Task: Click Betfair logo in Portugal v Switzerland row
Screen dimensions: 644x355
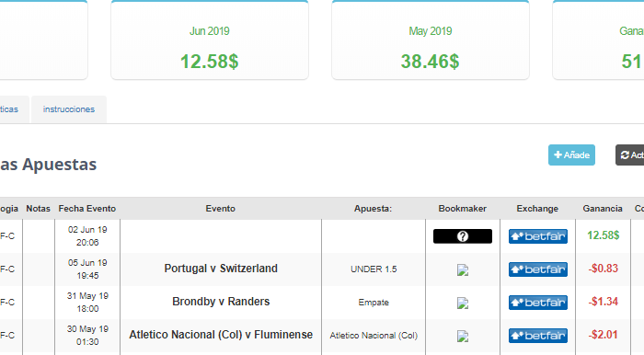Action: (x=538, y=269)
